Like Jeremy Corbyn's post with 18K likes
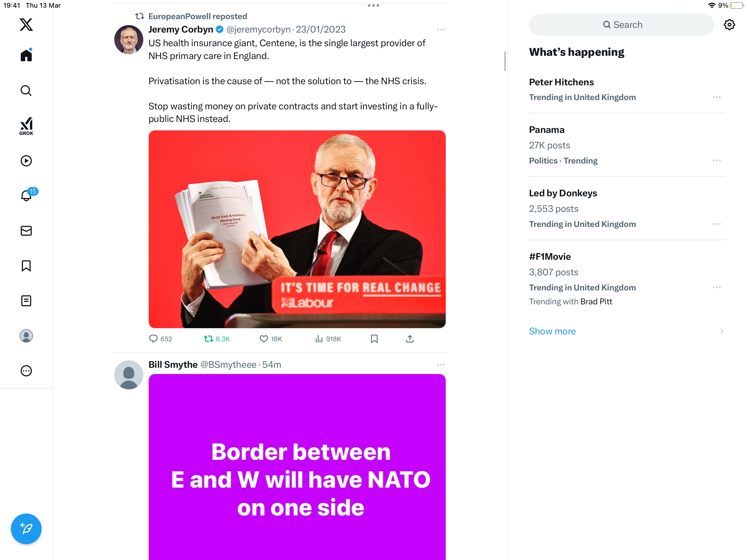This screenshot has width=747, height=560. pos(271,339)
